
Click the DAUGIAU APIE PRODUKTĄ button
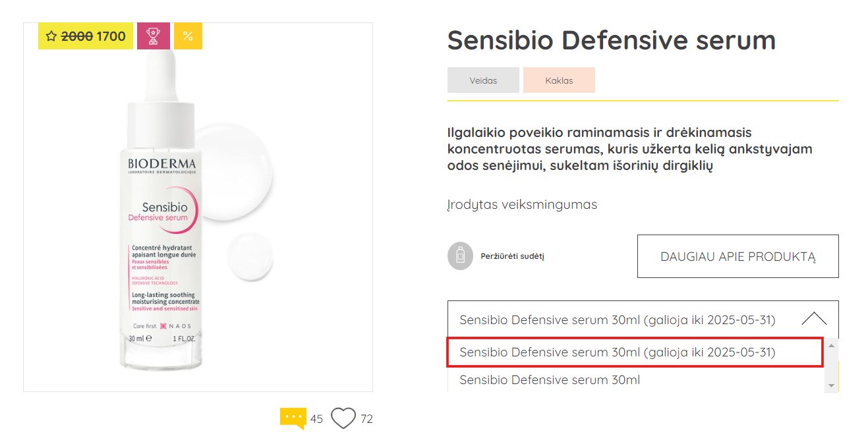click(x=738, y=256)
